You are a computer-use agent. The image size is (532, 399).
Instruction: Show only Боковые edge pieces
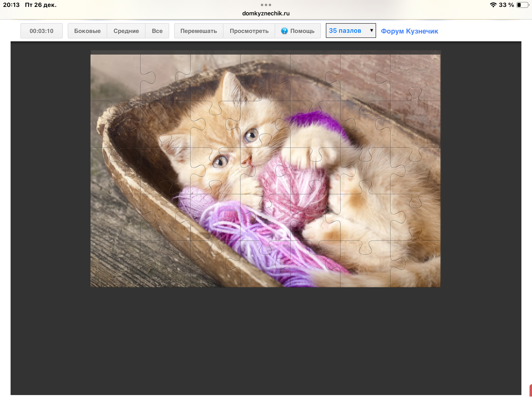click(87, 31)
